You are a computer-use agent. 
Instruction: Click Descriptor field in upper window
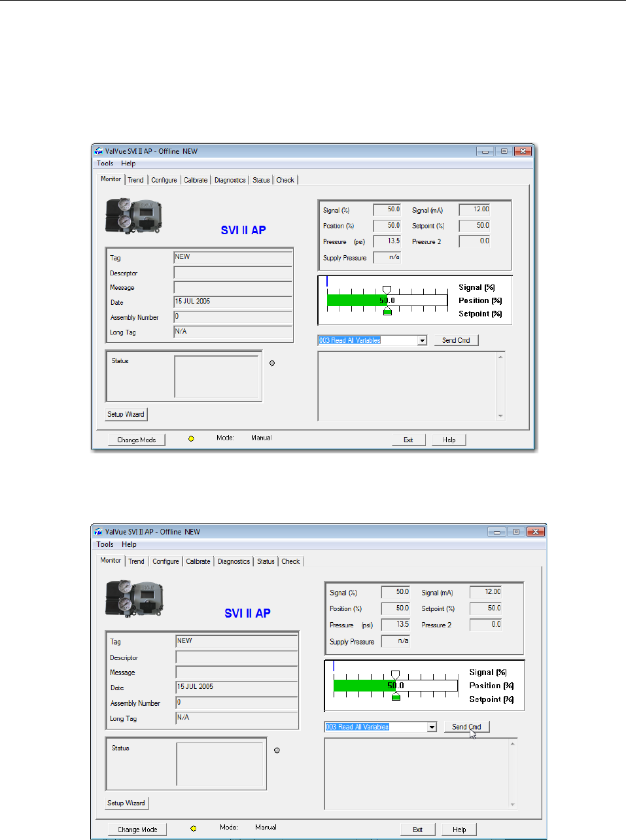pyautogui.click(x=233, y=272)
